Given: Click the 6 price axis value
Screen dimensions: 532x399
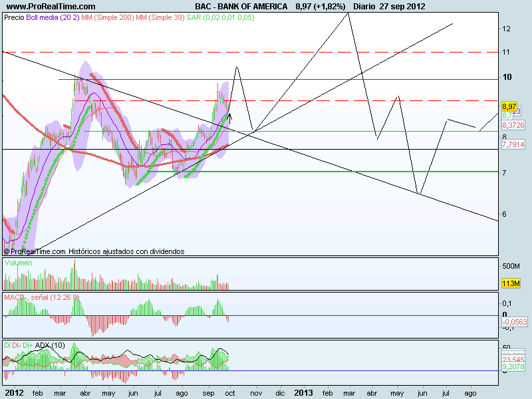Looking at the screenshot, I should pyautogui.click(x=504, y=214).
